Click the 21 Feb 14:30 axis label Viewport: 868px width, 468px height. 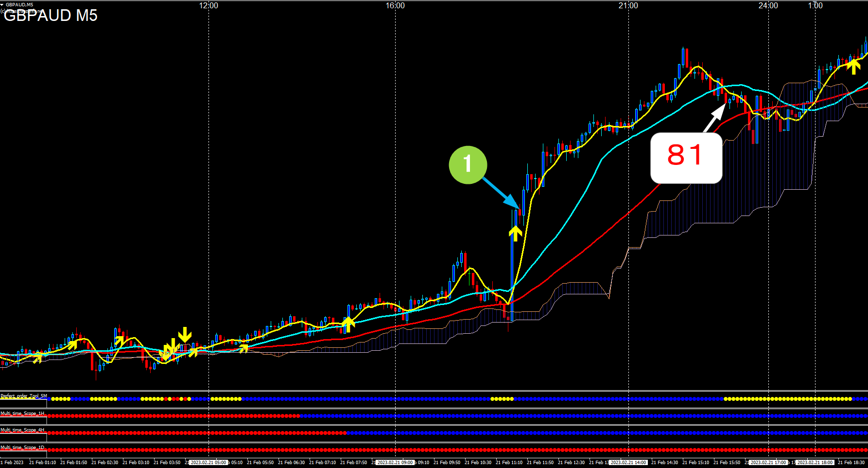[x=664, y=463]
